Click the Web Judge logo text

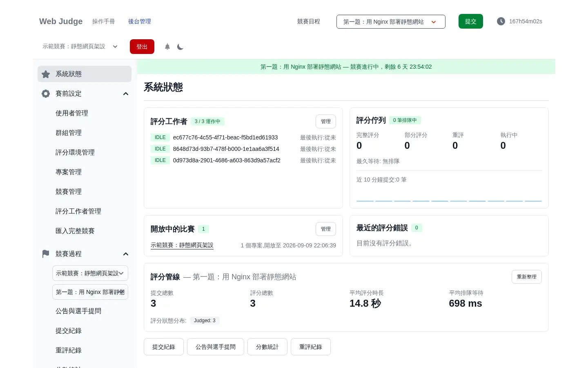tap(61, 21)
